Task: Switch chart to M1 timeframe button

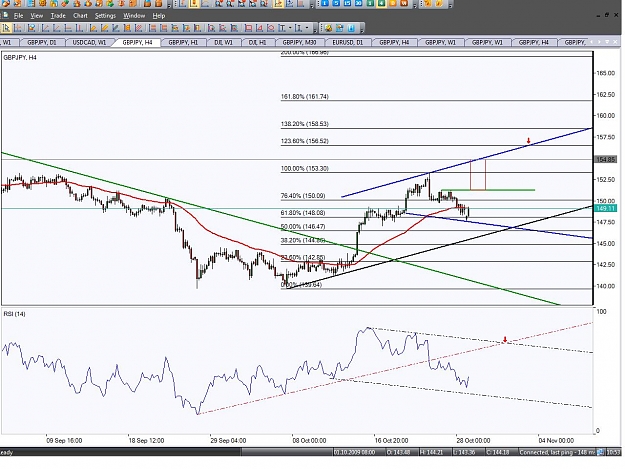Action: 325,3
